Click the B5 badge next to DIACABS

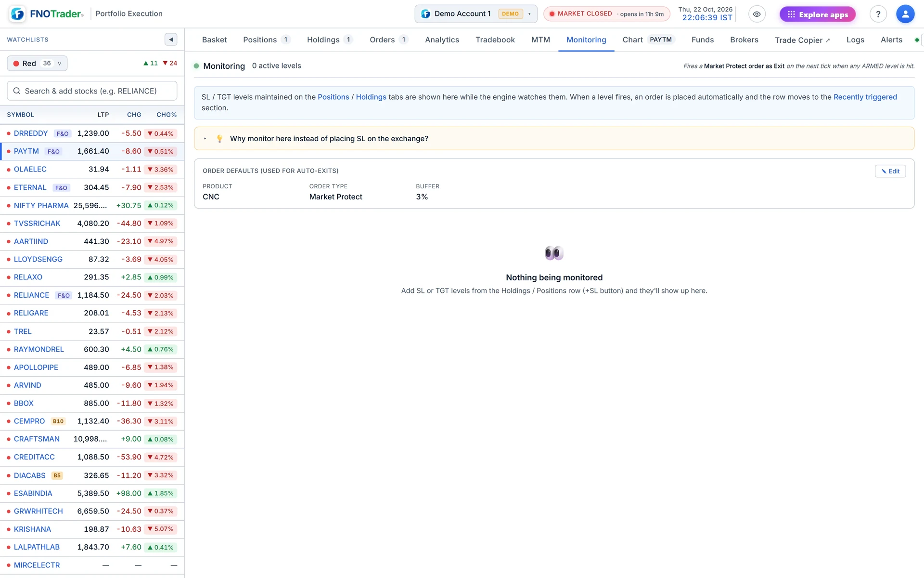point(57,475)
